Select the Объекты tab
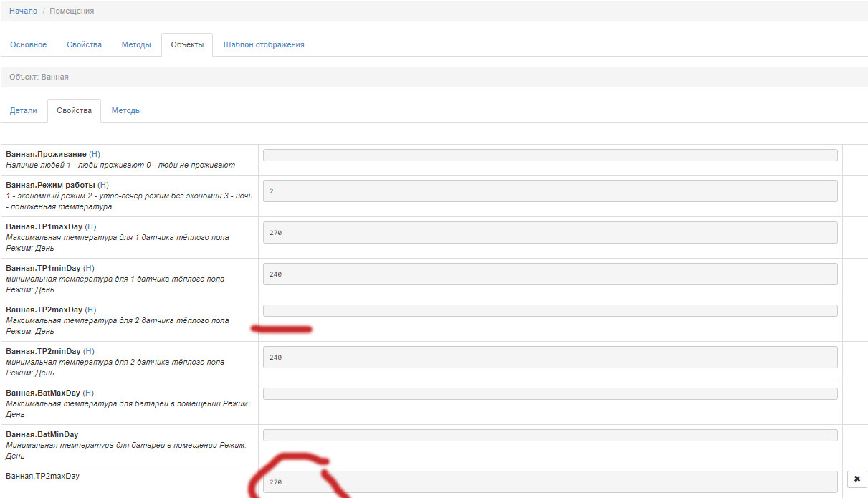This screenshot has height=498, width=868. point(187,44)
